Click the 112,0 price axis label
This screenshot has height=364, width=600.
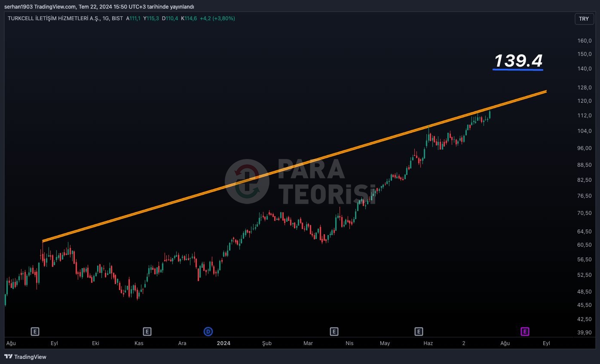(585, 116)
